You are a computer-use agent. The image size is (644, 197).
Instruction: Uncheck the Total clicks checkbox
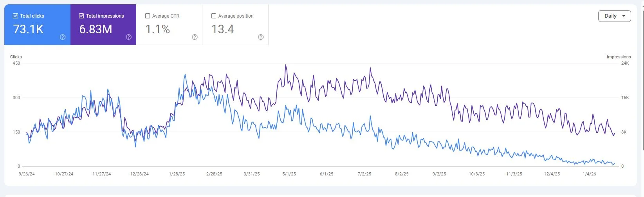[x=16, y=16]
